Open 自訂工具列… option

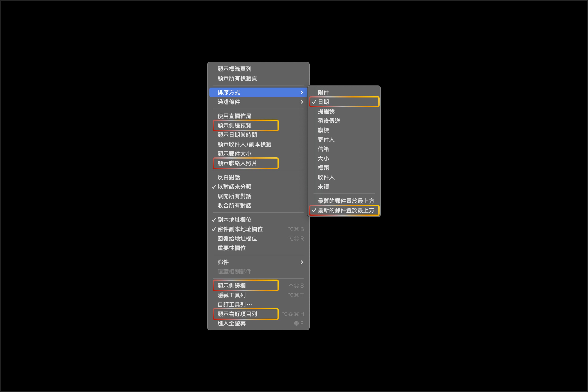pos(234,305)
